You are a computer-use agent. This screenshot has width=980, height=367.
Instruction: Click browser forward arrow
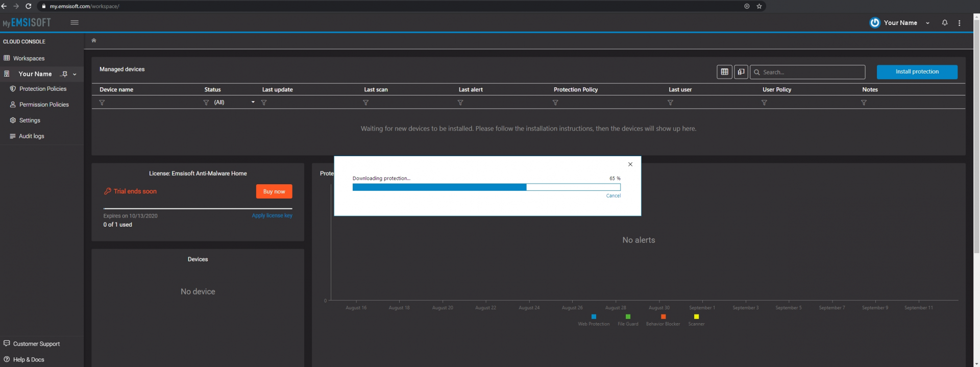point(16,6)
